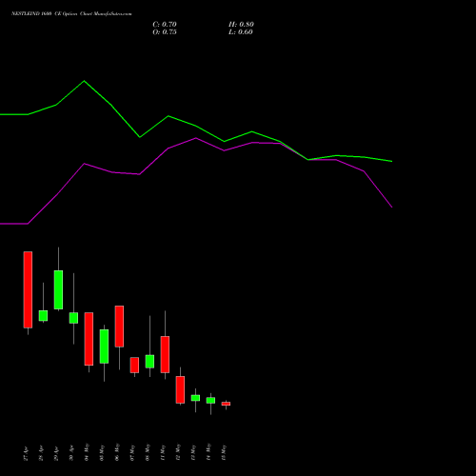476x476 pixels.
Task: Select the 13 May date label
Action: coord(193,452)
